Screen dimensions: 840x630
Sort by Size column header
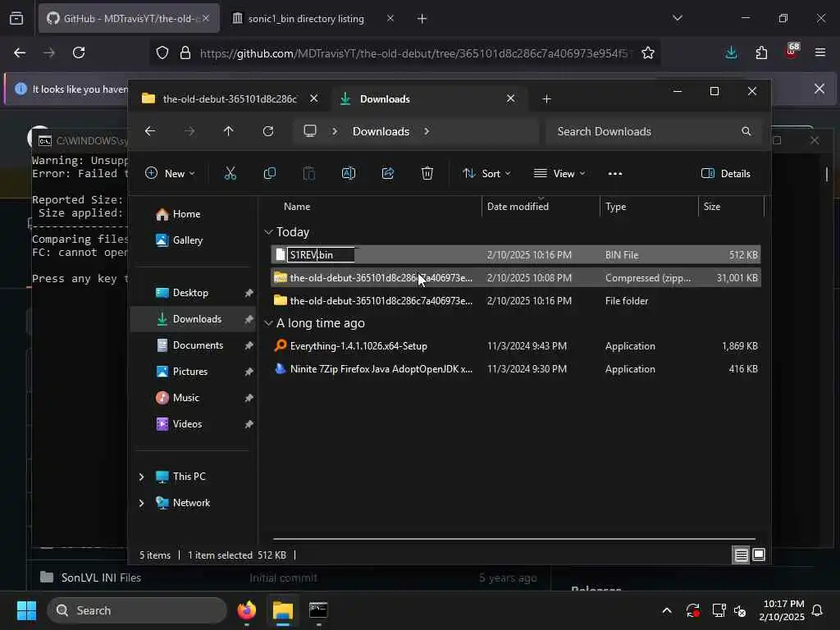pos(731,206)
